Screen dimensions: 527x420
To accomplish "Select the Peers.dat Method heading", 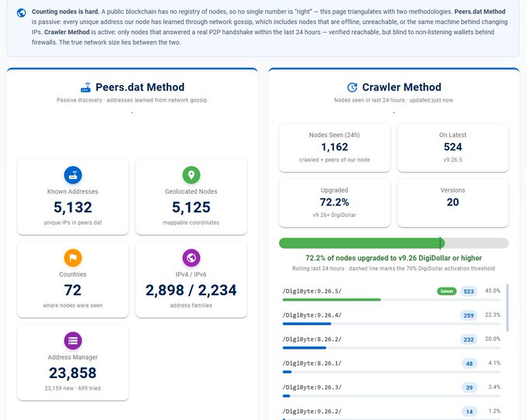I will click(x=139, y=88).
